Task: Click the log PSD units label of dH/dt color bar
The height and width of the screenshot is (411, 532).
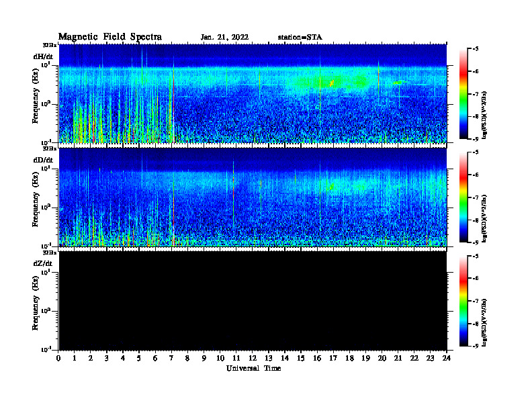Action: 485,115
